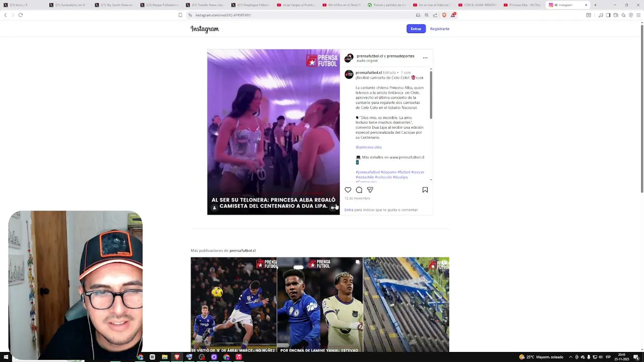
Task: Like the post with the heart icon
Action: pos(348,190)
